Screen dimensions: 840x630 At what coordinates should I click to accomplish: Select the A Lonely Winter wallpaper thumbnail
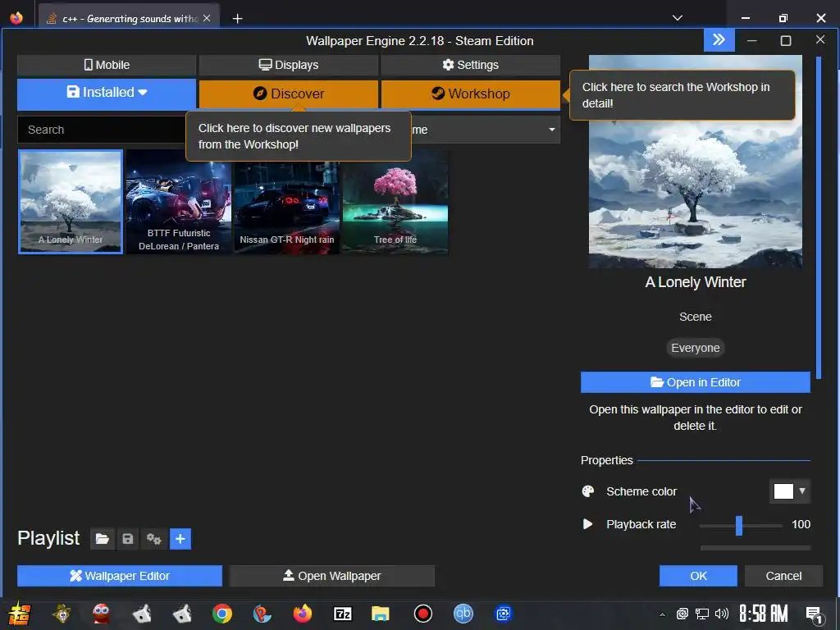(71, 202)
